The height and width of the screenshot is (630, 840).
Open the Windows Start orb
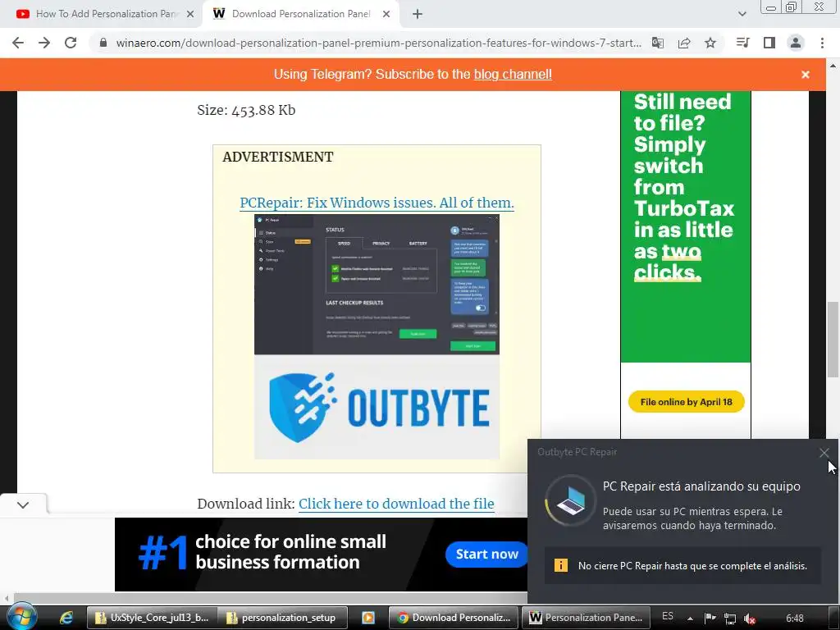21,617
